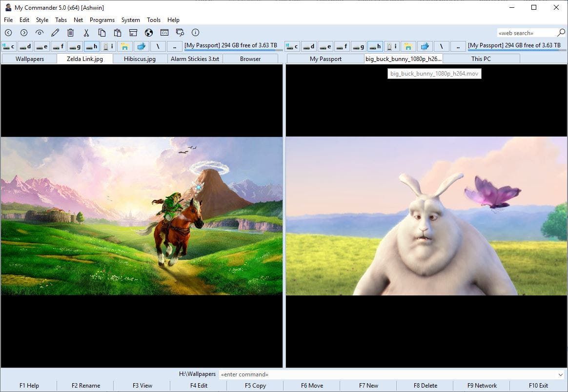Viewport: 568px width, 392px height.
Task: Select drive h in the right panel
Action: click(375, 46)
